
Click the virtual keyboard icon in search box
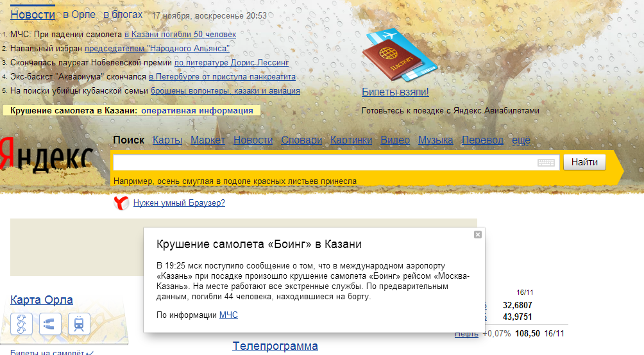[546, 163]
